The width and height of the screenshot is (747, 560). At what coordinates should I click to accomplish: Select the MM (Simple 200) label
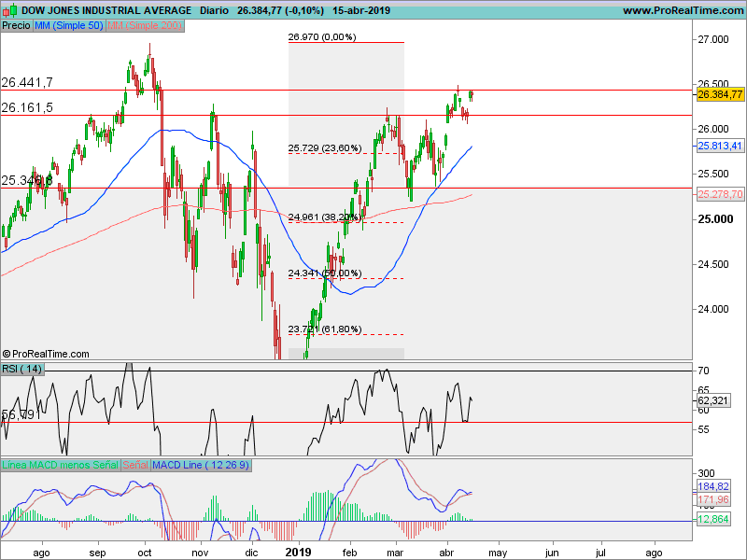pos(145,26)
